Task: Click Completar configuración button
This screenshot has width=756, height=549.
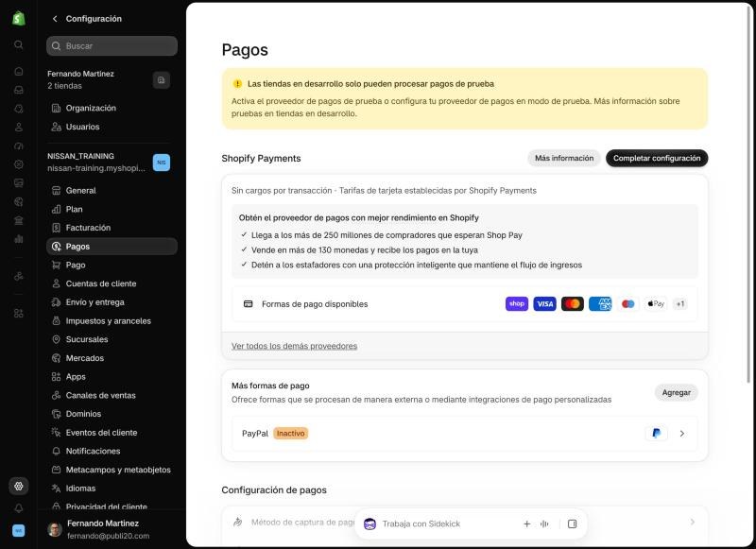Action: (x=657, y=158)
